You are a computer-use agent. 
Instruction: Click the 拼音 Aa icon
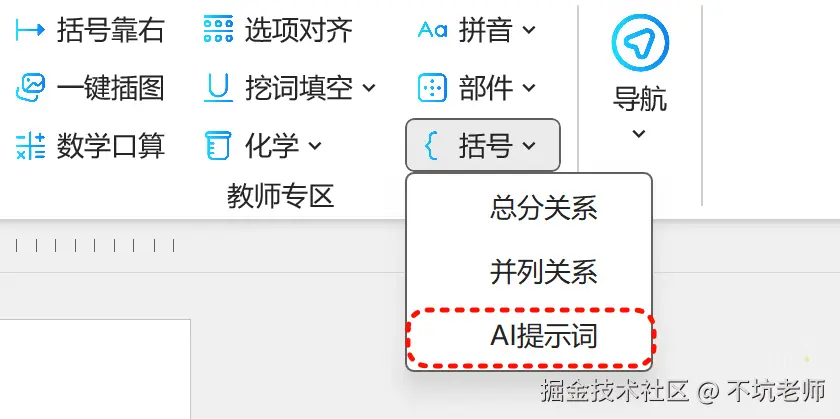point(432,29)
